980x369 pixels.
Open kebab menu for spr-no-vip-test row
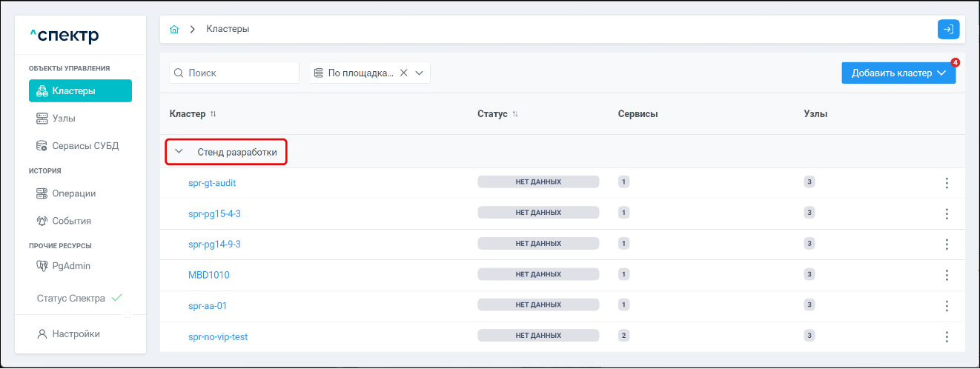tap(946, 336)
